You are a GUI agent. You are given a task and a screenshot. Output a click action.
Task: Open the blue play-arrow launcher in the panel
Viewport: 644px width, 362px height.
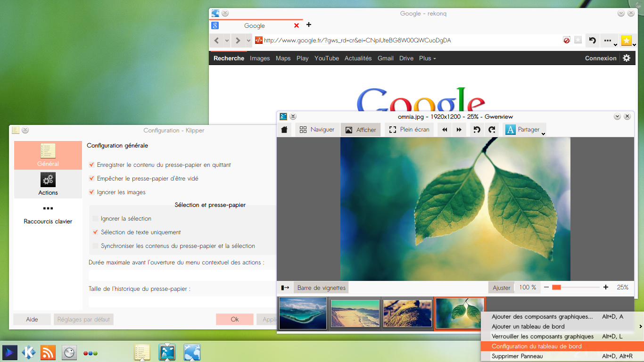9,352
